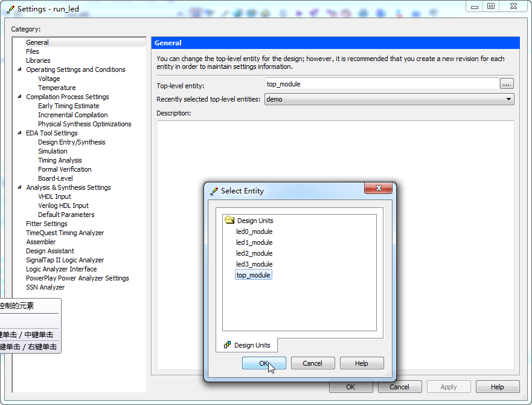The height and width of the screenshot is (405, 532).
Task: Click the Design Units folder icon
Action: point(229,220)
